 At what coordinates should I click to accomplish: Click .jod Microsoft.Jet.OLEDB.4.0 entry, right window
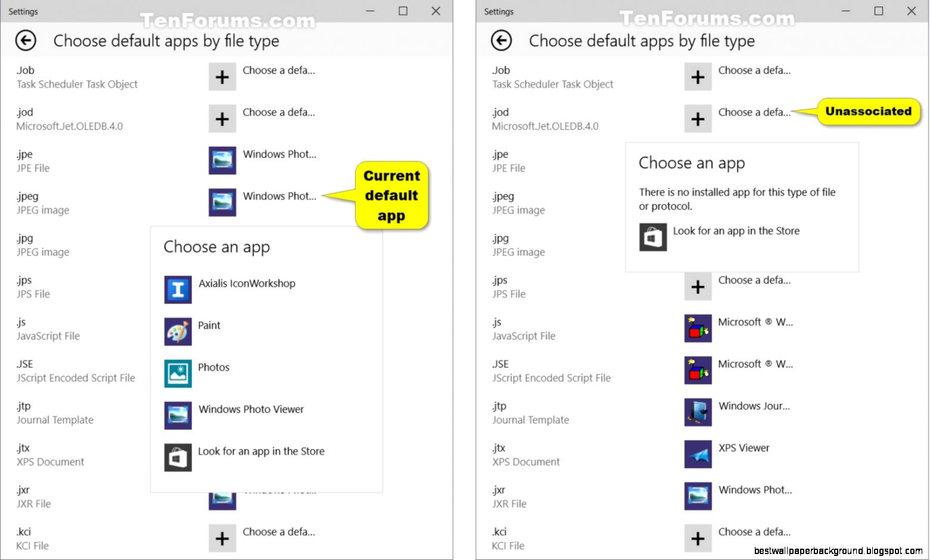[x=545, y=119]
